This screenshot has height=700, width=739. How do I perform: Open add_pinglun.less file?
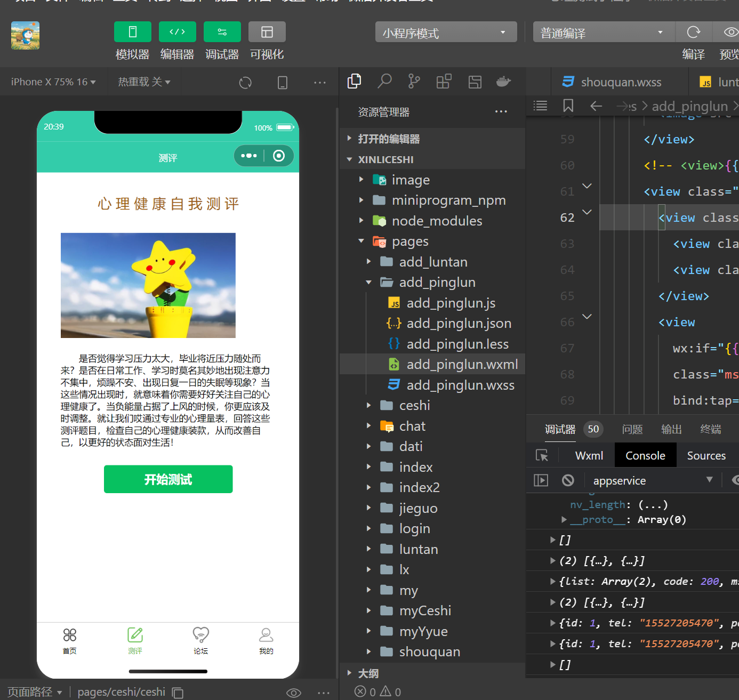coord(432,344)
